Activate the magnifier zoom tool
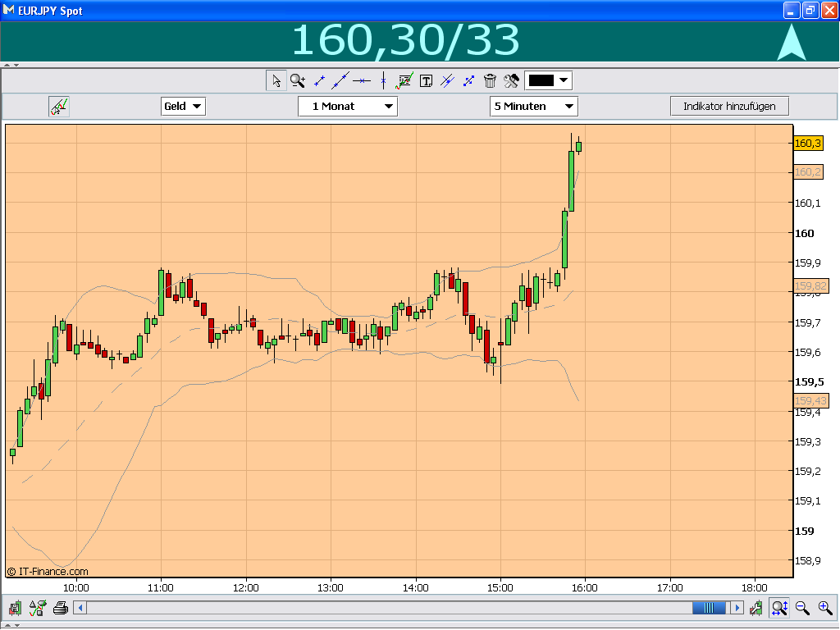Image resolution: width=840 pixels, height=630 pixels. point(297,80)
